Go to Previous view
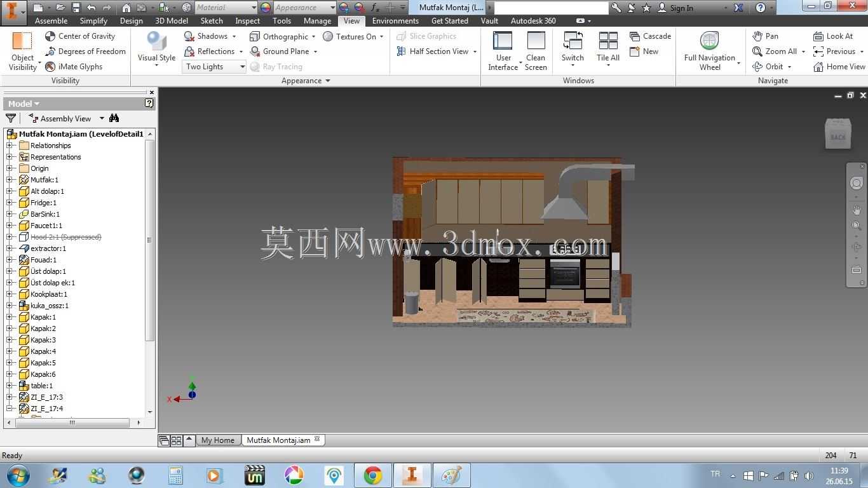This screenshot has width=868, height=488. pyautogui.click(x=834, y=51)
